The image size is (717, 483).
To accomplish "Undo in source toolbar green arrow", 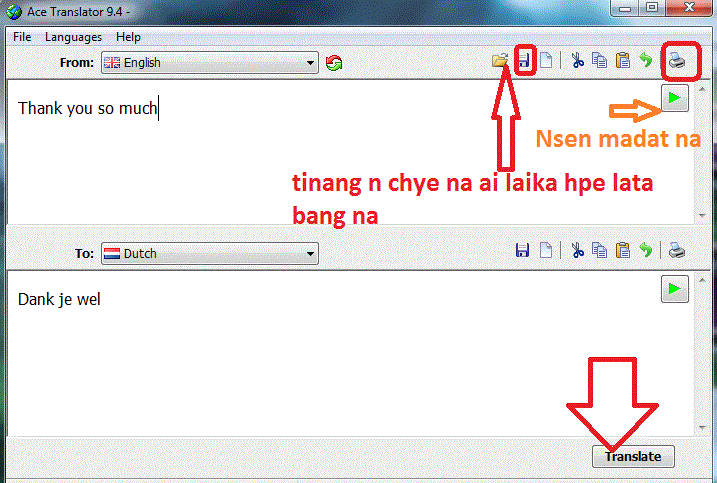I will [646, 60].
